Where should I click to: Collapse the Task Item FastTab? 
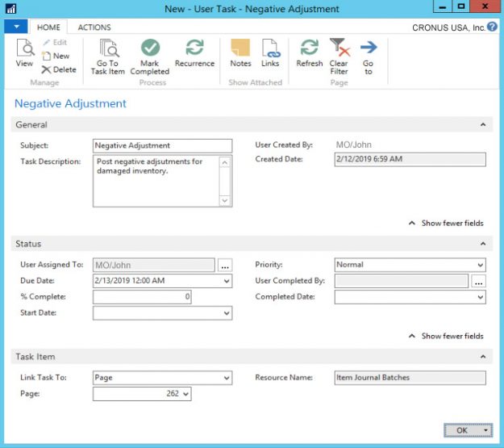coord(483,357)
